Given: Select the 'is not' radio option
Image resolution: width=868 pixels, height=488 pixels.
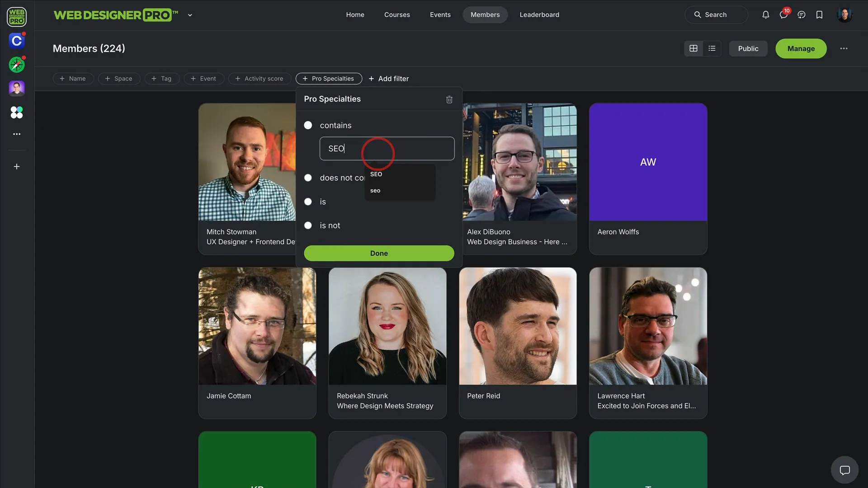Looking at the screenshot, I should tap(308, 225).
